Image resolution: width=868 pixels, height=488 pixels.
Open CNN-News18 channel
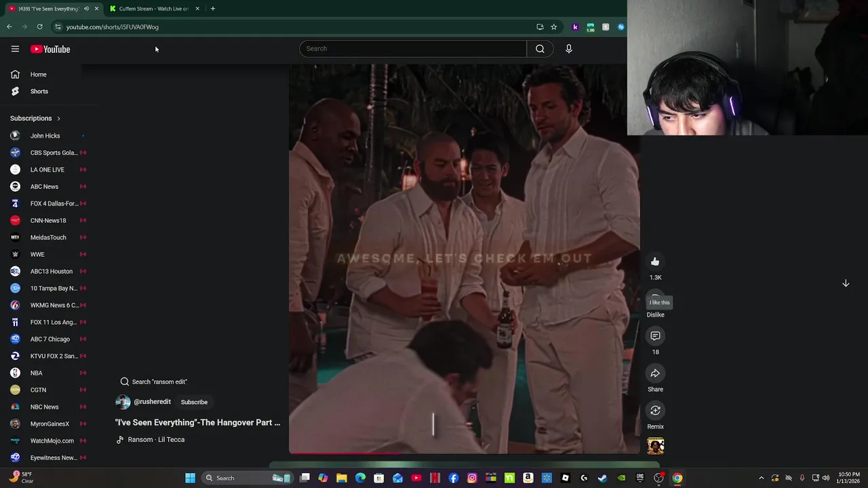47,220
